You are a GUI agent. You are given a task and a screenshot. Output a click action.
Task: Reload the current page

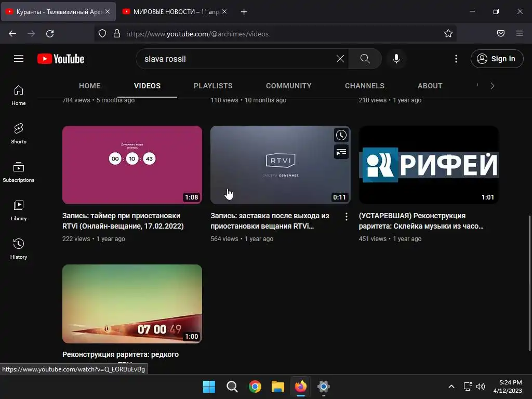50,34
